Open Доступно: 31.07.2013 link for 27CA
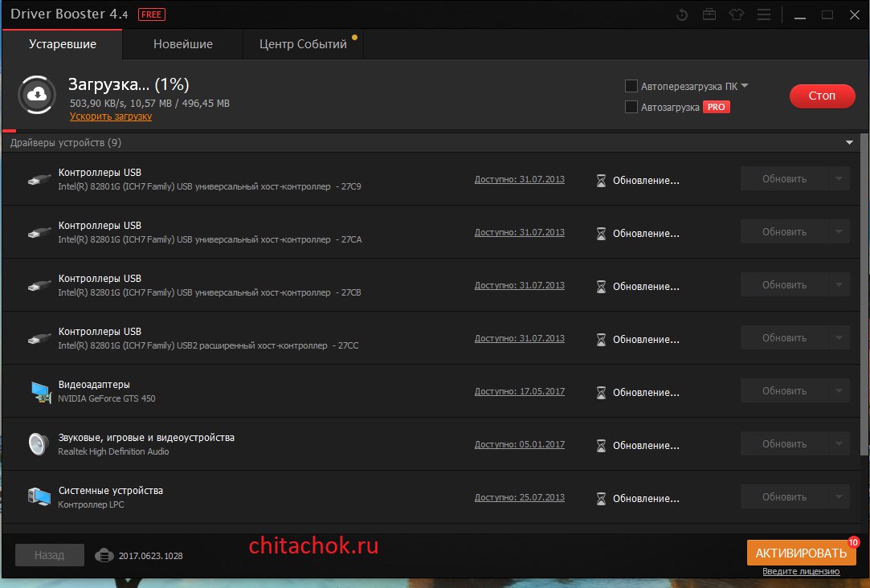870x588 pixels. click(519, 232)
